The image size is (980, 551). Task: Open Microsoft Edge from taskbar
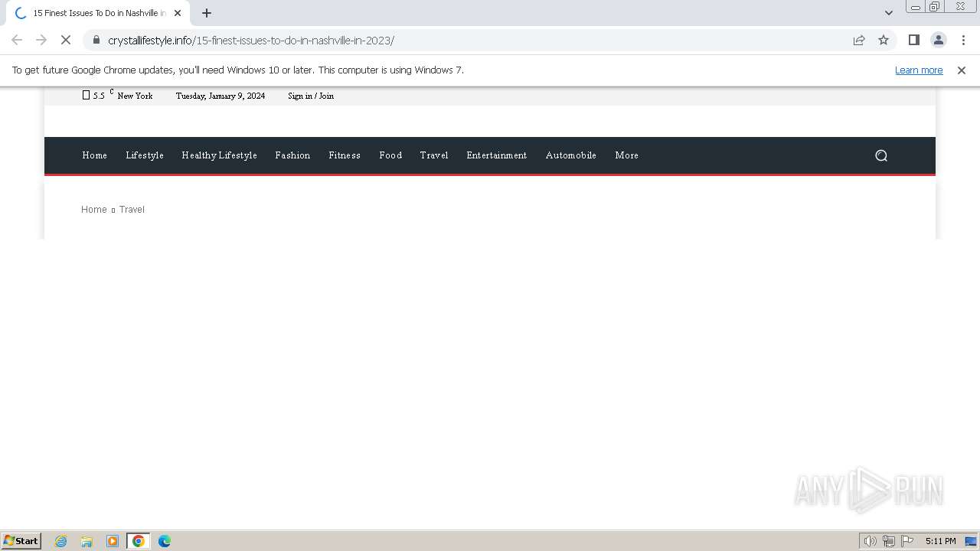[165, 541]
